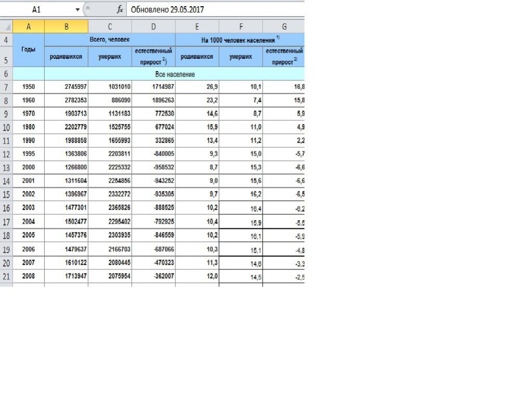Image resolution: width=532 pixels, height=399 pixels.
Task: Select the cell containing -840005
Action: point(153,155)
